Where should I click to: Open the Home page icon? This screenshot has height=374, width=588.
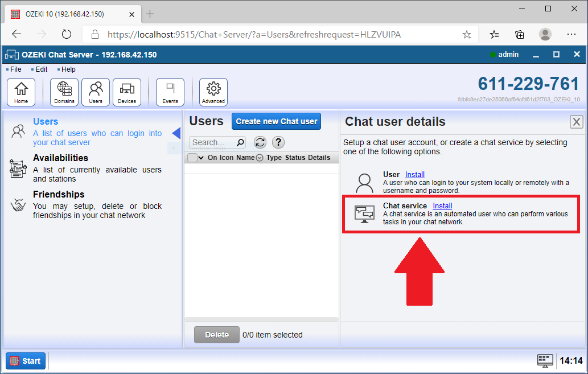coord(21,91)
